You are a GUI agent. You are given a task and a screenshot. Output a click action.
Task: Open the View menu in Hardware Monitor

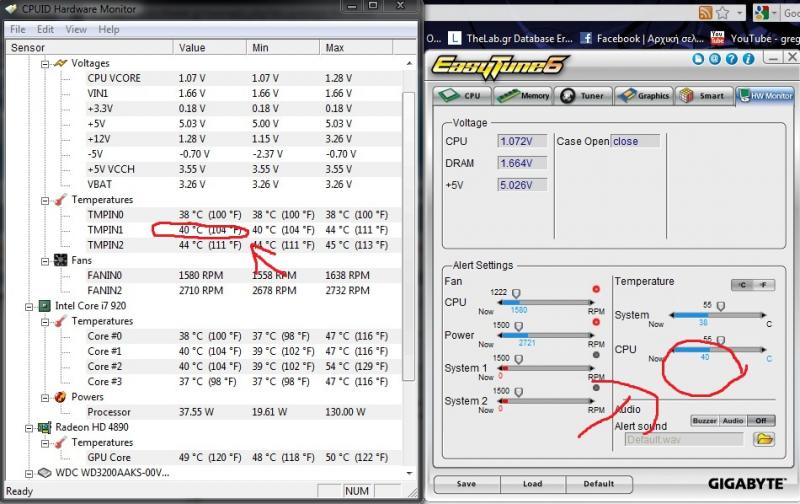tap(76, 30)
